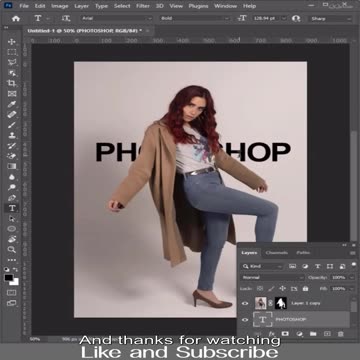Select the Polygonal Lasso tool
The height and width of the screenshot is (360, 360).
tap(12, 62)
